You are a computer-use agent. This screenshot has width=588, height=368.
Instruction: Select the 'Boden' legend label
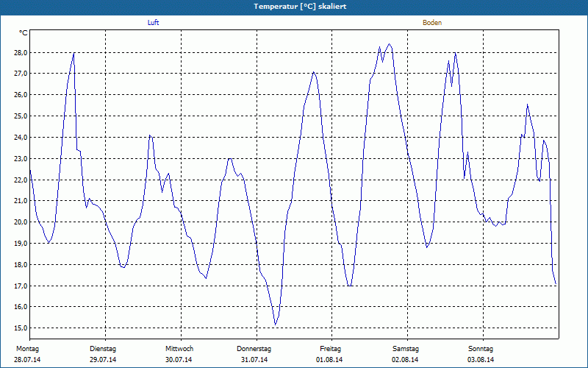point(432,23)
